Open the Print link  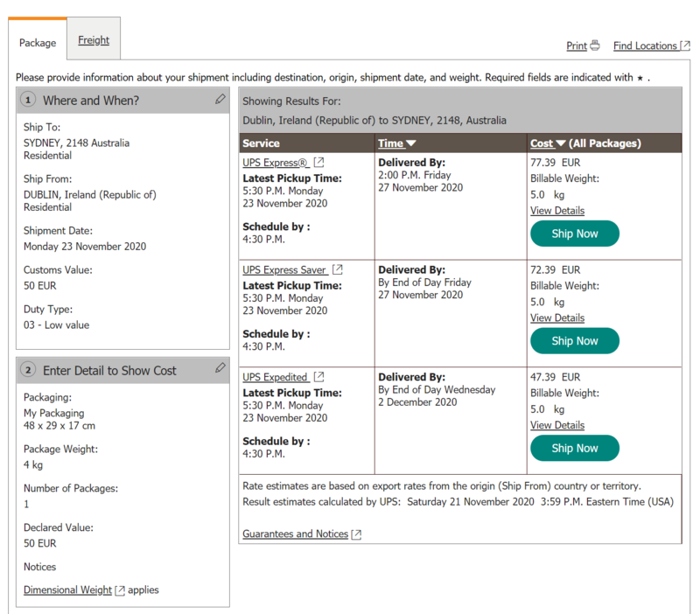[577, 45]
